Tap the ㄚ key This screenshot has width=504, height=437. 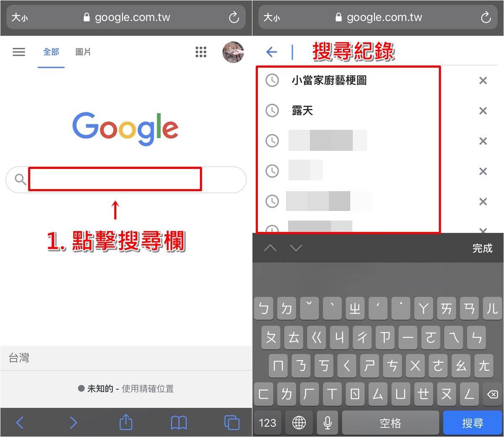point(423,309)
